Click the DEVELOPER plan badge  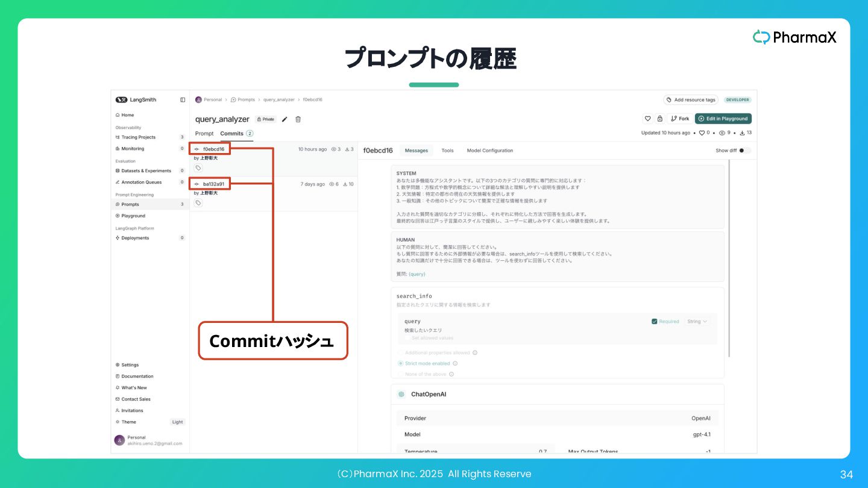737,100
